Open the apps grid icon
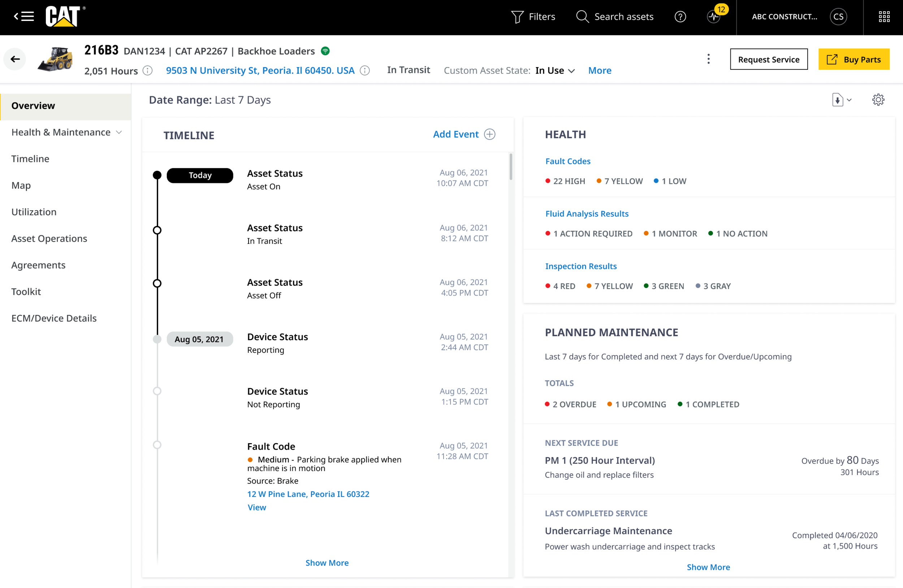This screenshot has width=903, height=588. (884, 17)
